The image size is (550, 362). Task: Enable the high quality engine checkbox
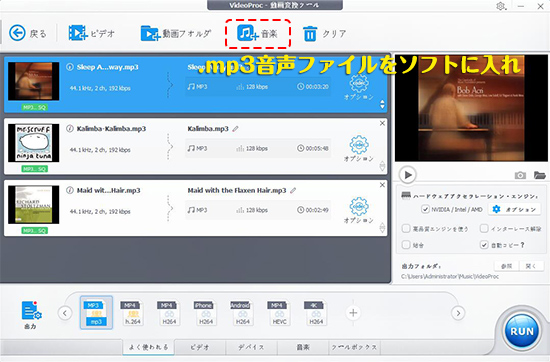(406, 229)
